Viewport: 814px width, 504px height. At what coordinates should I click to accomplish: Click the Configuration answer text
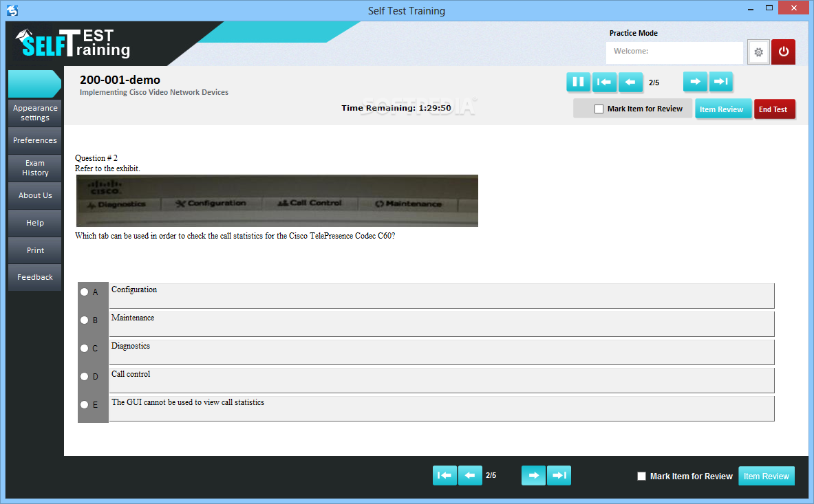point(134,290)
